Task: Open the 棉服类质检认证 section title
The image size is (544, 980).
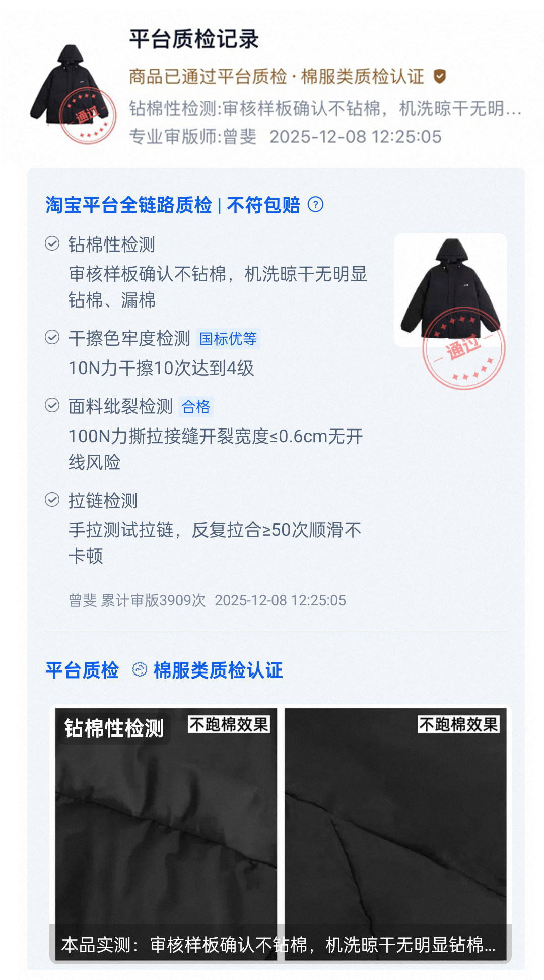Action: 218,670
